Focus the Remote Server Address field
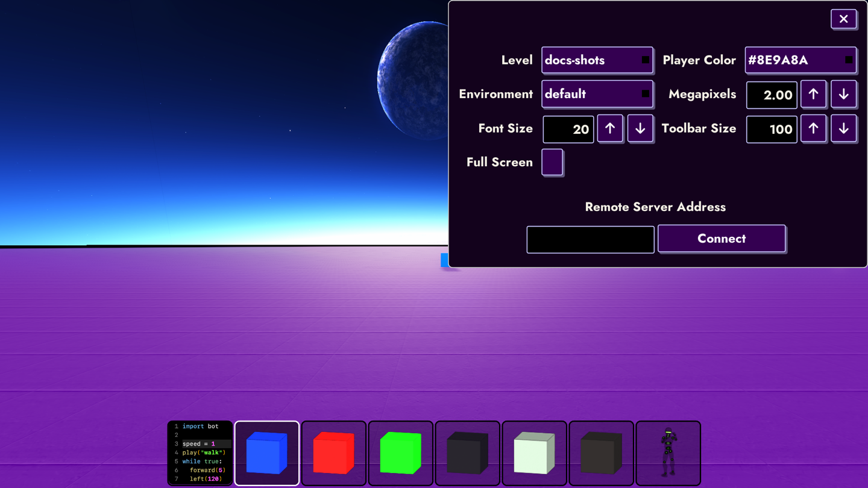 tap(590, 239)
